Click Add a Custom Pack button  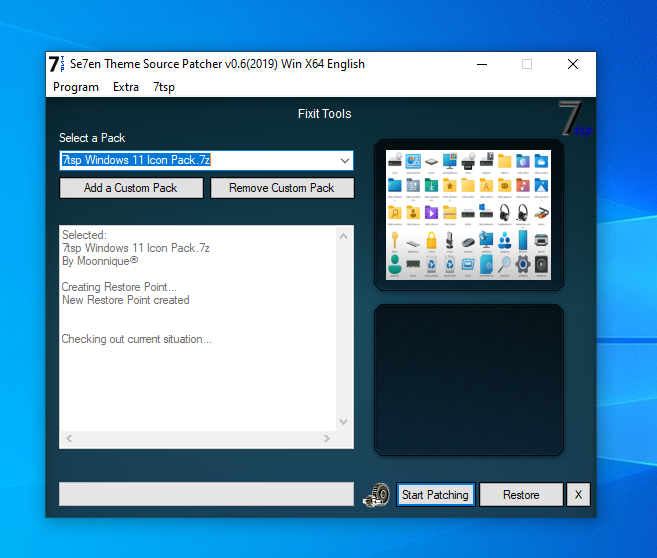(131, 188)
